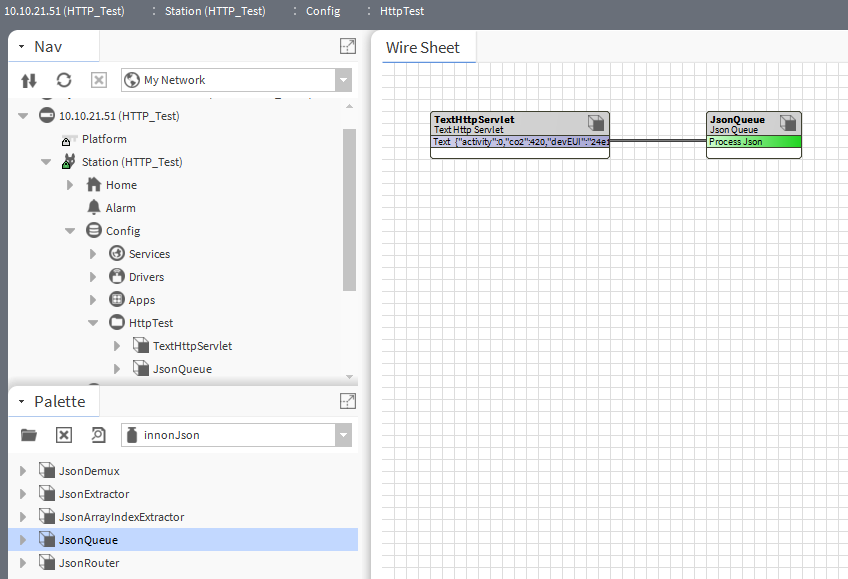Expand the Services tree node
848x579 pixels.
(x=94, y=254)
